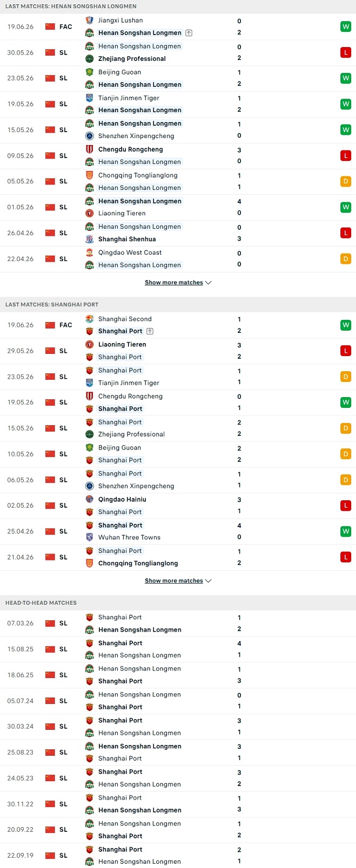This screenshot has height=868, width=356.
Task: Click Tianjin Jinmen Tiger name in 23.05.26 Shanghai Port match
Action: pyautogui.click(x=129, y=383)
